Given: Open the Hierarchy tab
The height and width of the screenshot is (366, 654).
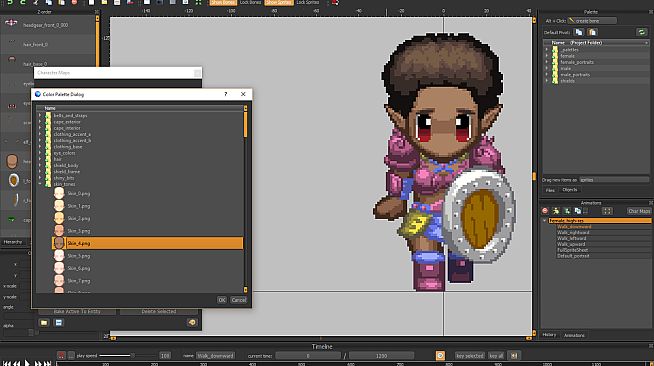Looking at the screenshot, I should (13, 242).
